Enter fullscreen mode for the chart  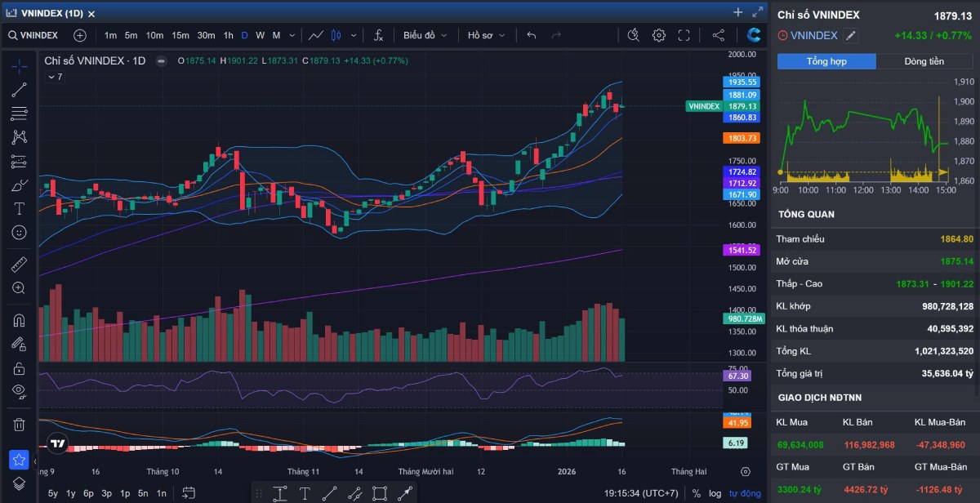[x=684, y=35]
